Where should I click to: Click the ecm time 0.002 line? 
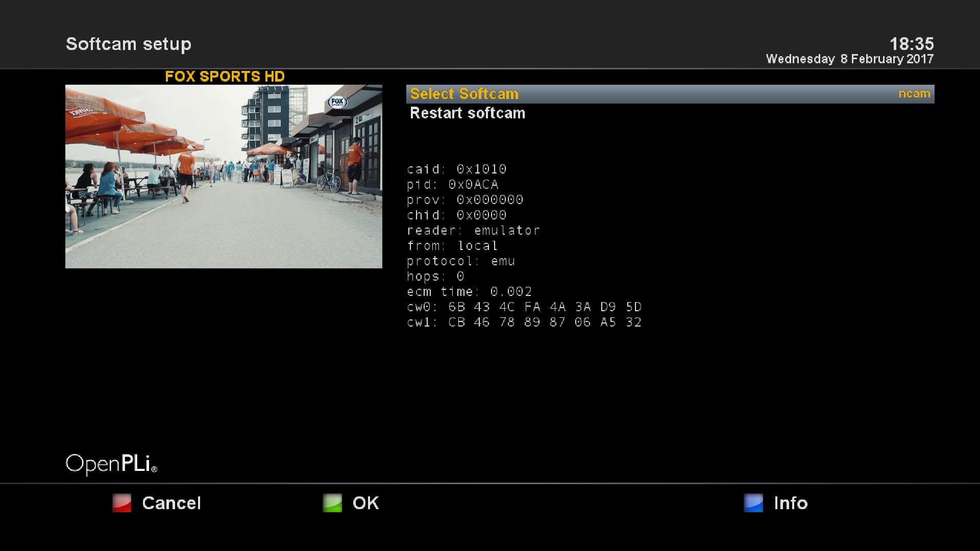(x=469, y=292)
